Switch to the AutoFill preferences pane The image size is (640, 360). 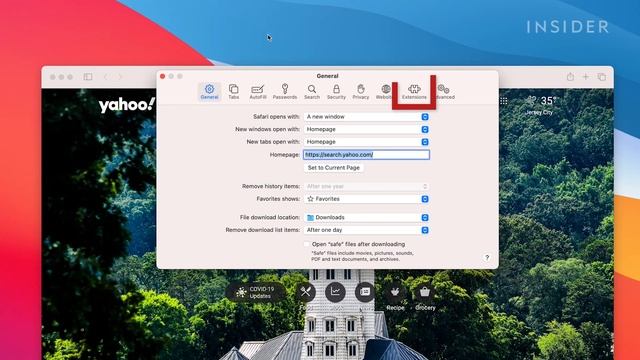[258, 91]
